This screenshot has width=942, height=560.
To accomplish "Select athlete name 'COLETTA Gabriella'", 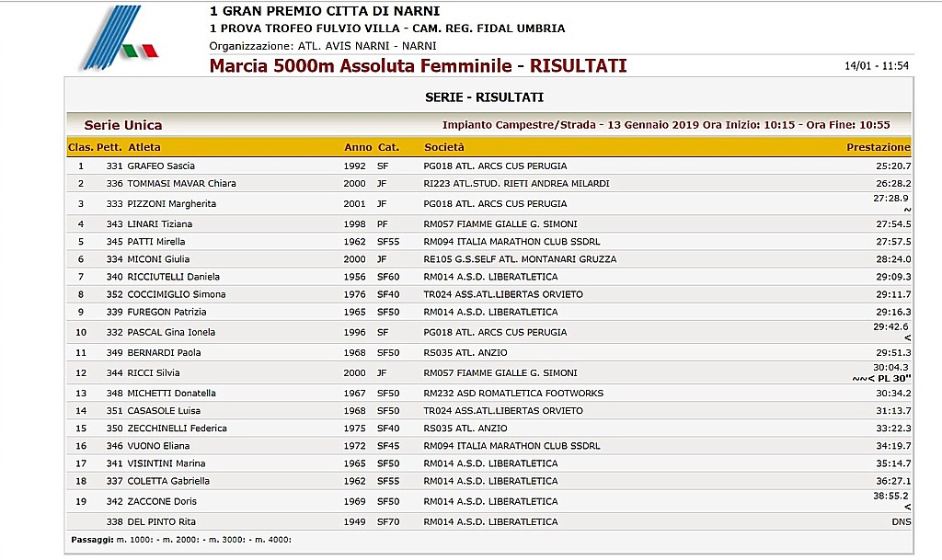I will click(169, 481).
